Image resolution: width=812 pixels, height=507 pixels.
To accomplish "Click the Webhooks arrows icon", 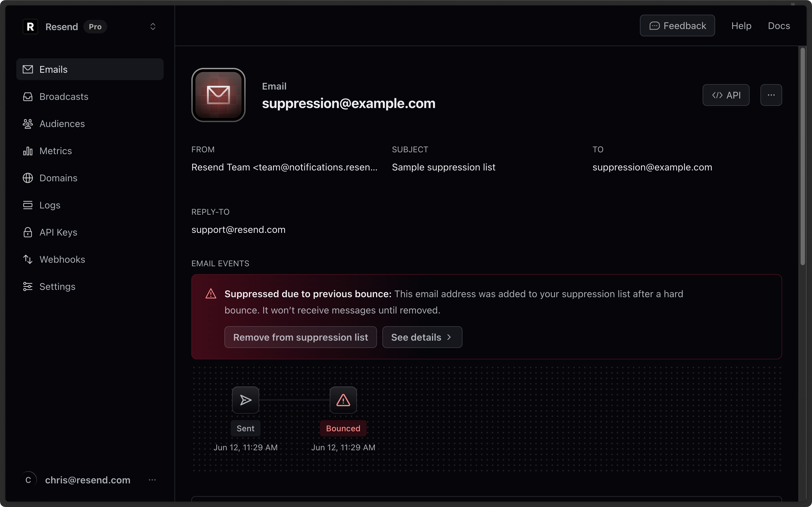I will 28,259.
